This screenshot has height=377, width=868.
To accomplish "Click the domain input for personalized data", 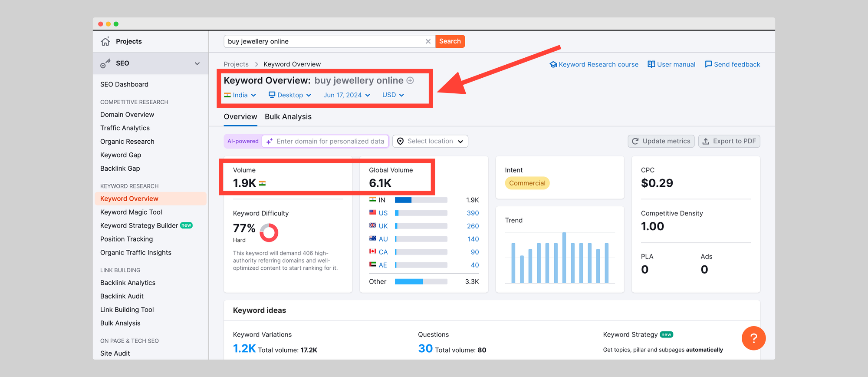I will pos(330,142).
